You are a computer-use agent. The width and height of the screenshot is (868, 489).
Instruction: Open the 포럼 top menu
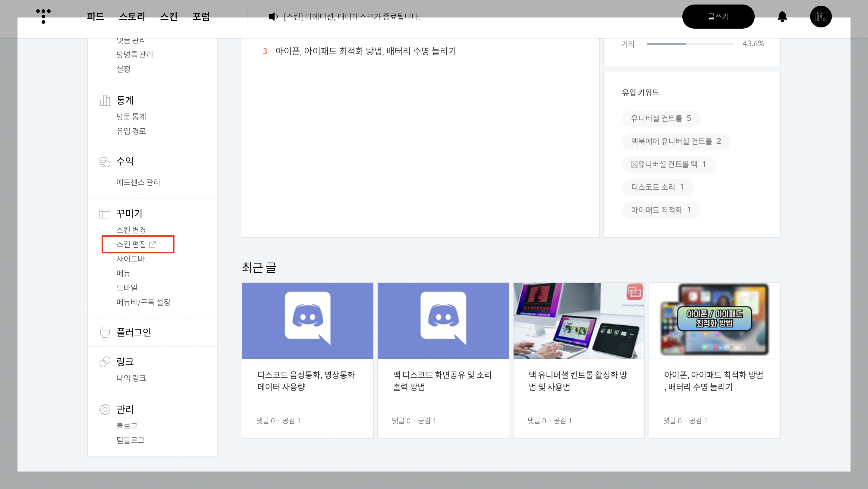[x=201, y=17]
